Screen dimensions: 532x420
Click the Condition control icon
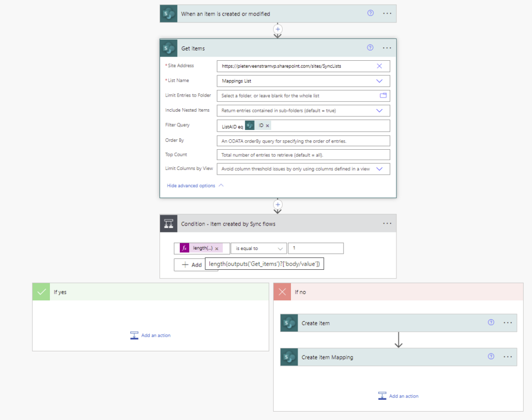click(x=169, y=224)
